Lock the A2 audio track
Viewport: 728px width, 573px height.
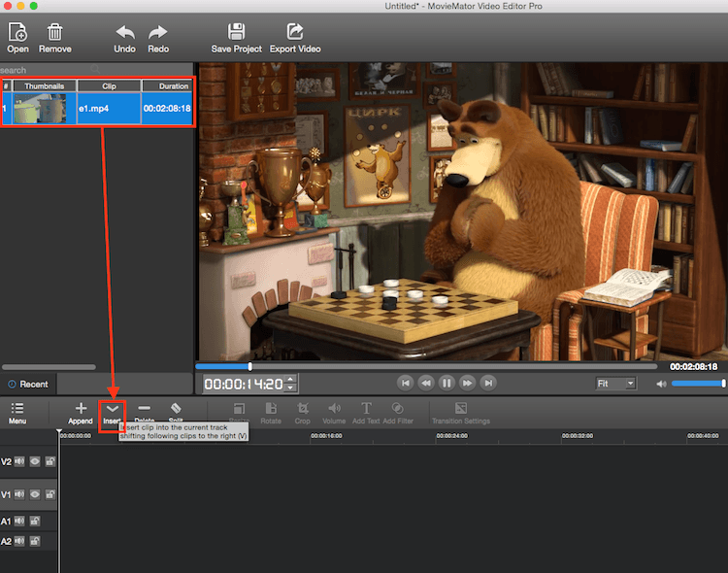tap(34, 541)
